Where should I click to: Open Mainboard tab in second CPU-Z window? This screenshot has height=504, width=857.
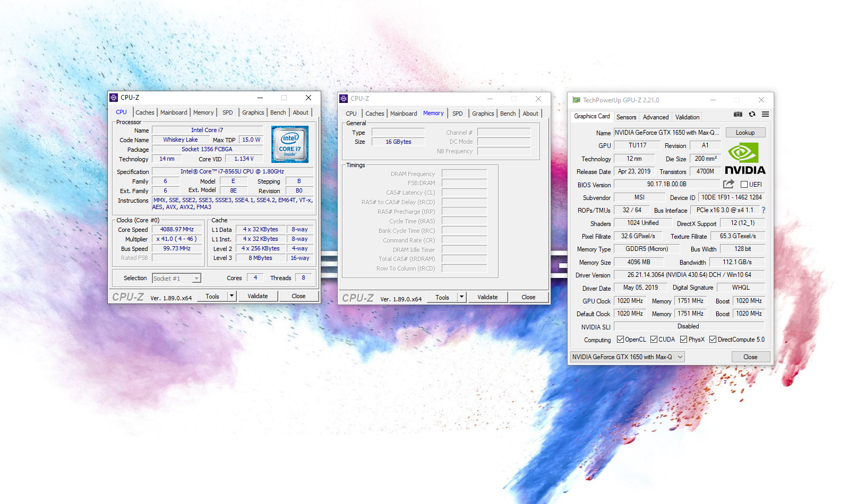[404, 114]
